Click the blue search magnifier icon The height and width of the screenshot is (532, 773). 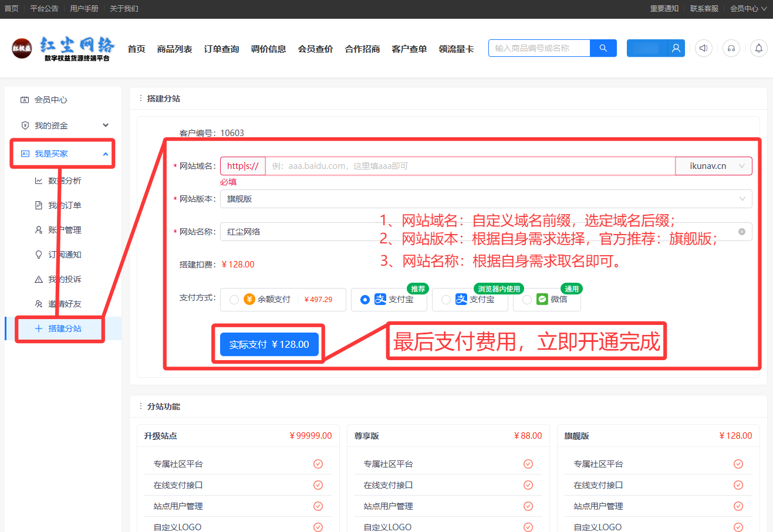[x=603, y=48]
